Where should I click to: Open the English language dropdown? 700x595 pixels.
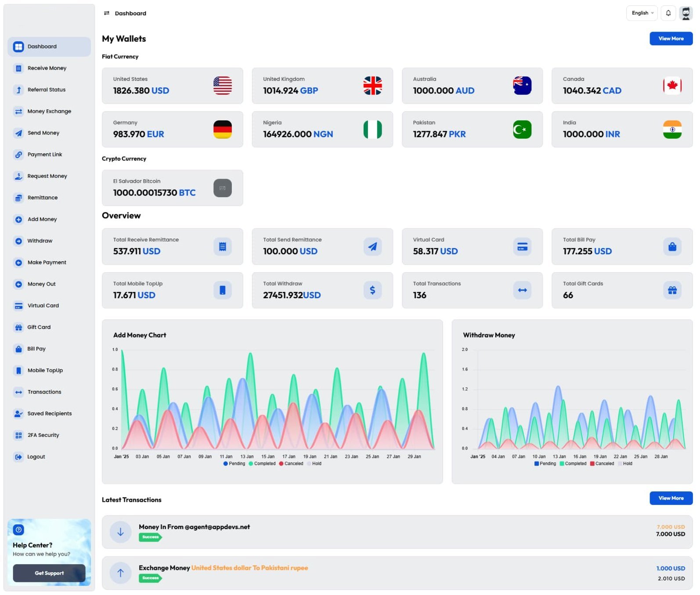[642, 13]
